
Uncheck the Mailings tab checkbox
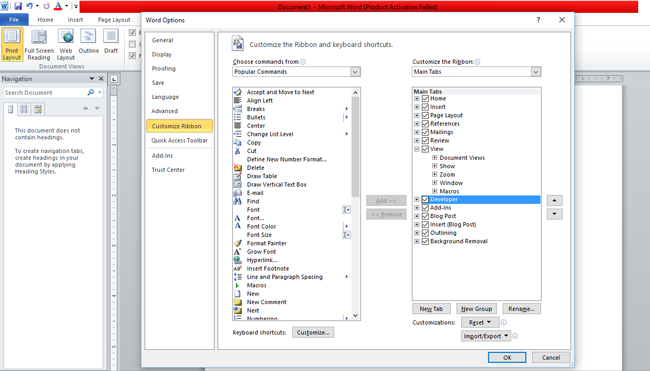point(425,132)
